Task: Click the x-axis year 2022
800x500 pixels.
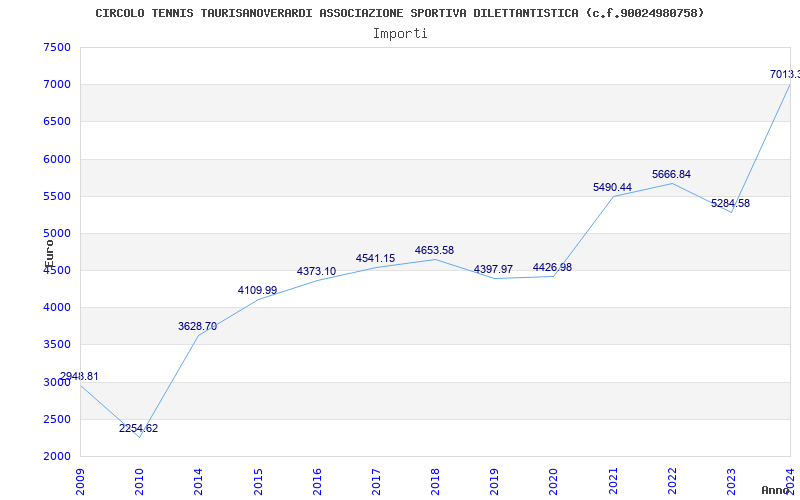Action: pyautogui.click(x=672, y=482)
